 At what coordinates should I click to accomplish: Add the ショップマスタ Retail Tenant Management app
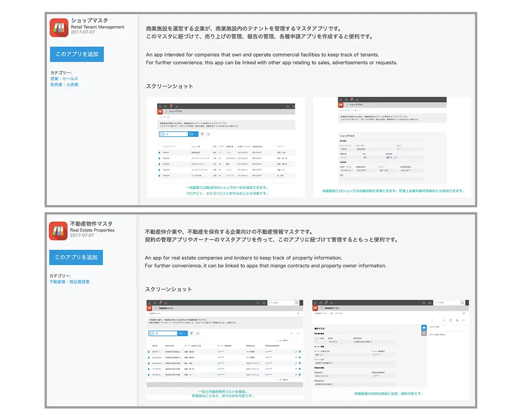click(76, 54)
